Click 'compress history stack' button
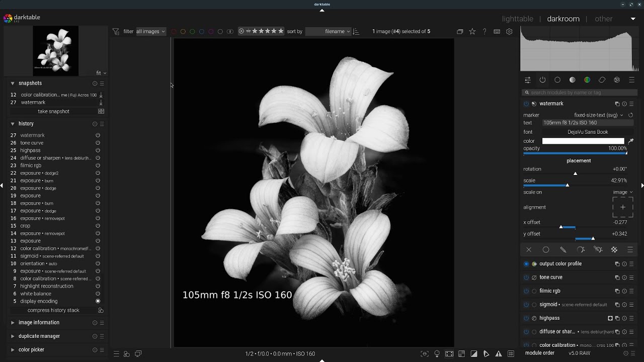 pos(53,311)
